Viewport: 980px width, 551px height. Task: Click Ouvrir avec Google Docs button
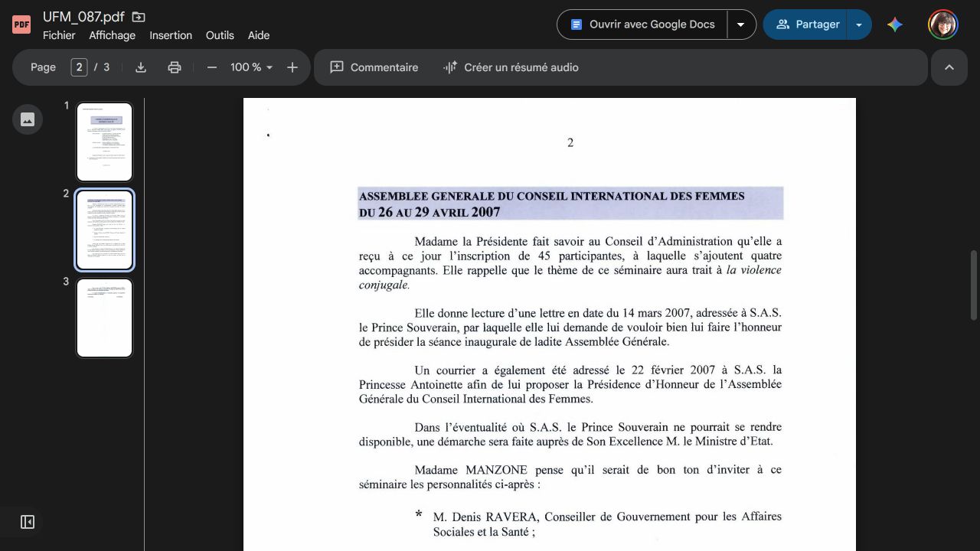[x=642, y=24]
